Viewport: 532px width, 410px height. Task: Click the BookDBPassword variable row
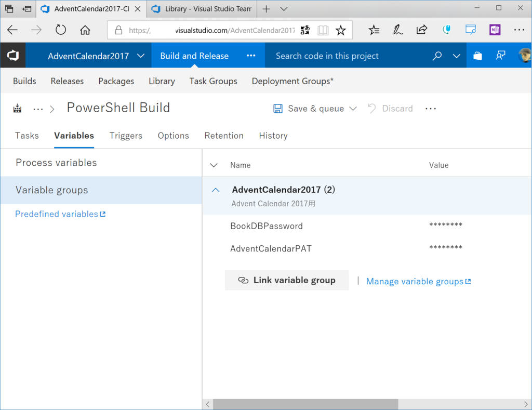tap(367, 226)
